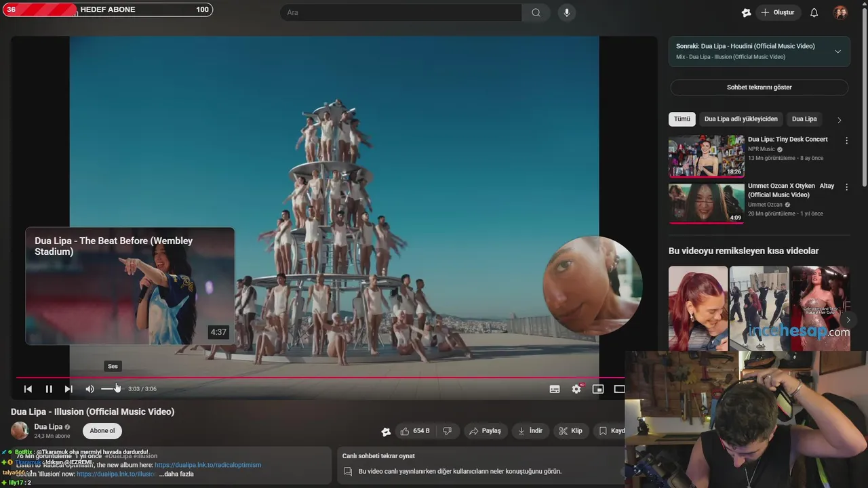Create a clip with Klip button
This screenshot has height=488, width=868.
point(570,431)
